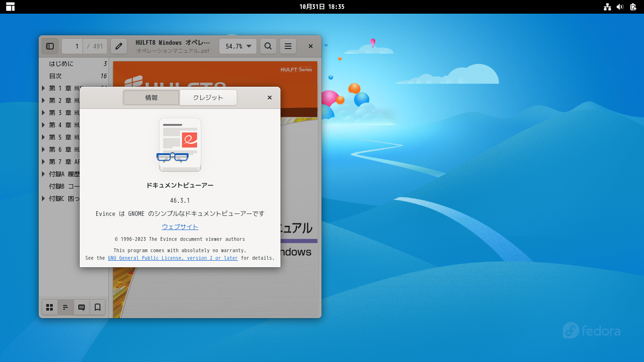Switch to the 情報 tab
This screenshot has width=644, height=362.
pos(151,98)
